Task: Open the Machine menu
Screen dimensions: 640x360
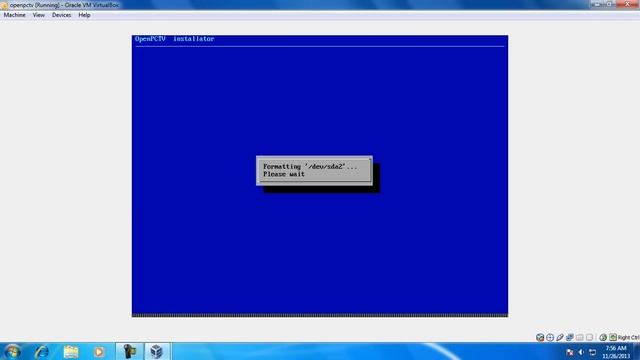Action: [14, 15]
